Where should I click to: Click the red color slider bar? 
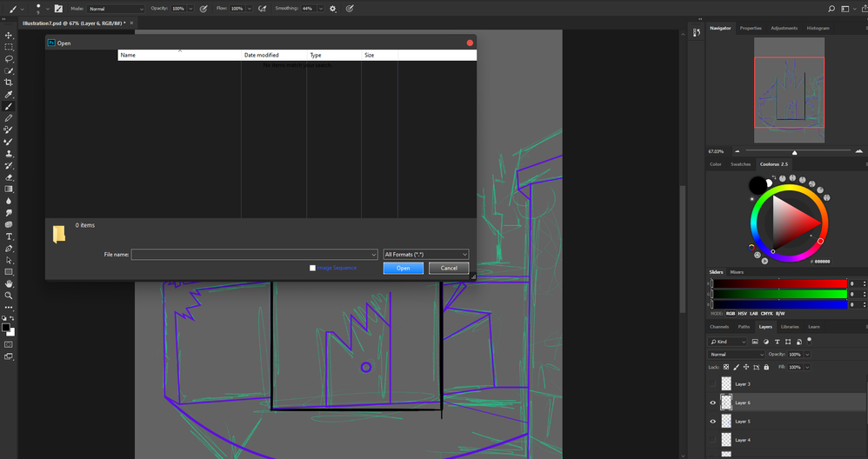[x=779, y=283]
